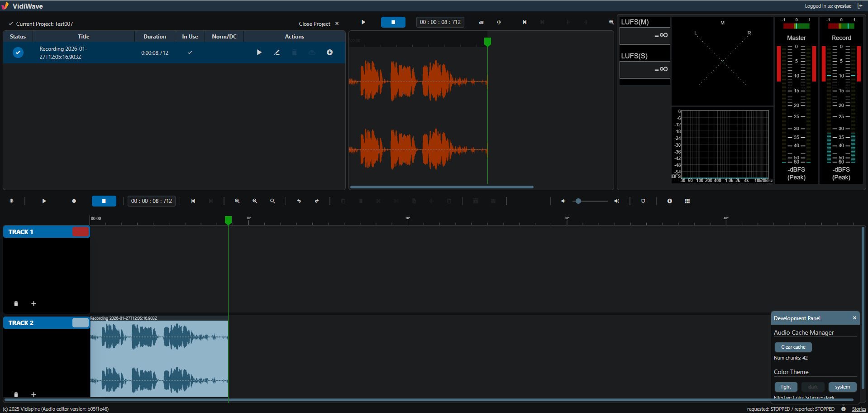
Task: Click the timeline volume slider handle
Action: (x=578, y=201)
